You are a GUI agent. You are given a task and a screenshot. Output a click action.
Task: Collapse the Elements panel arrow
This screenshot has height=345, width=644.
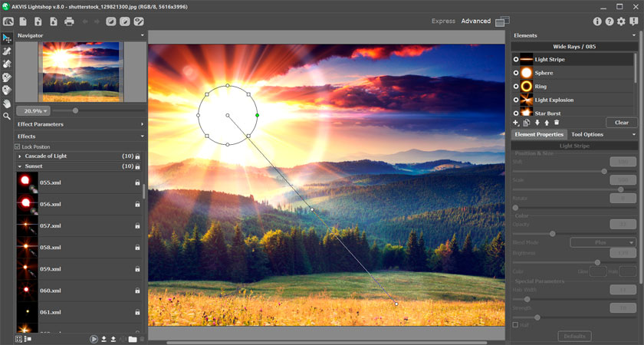coord(634,36)
